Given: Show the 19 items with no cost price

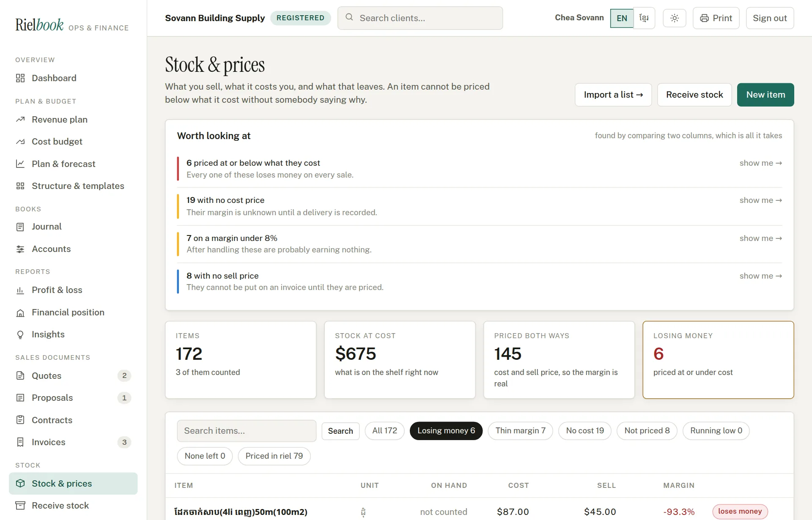Looking at the screenshot, I should (x=760, y=200).
